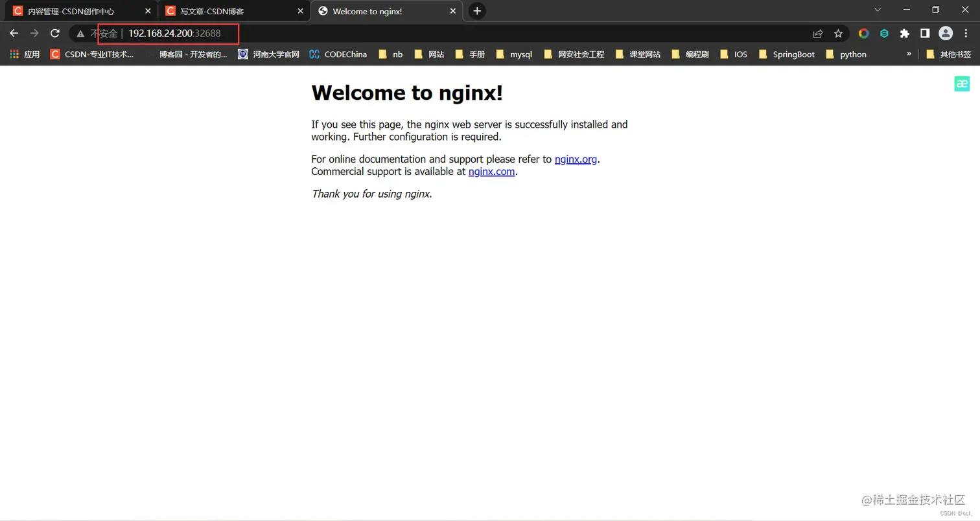Open the 手册 bookmark folder
980x521 pixels.
click(470, 54)
